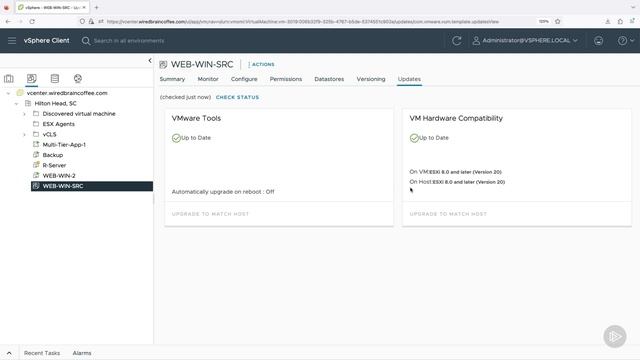This screenshot has height=360, width=640.
Task: Click the floating play overlay button
Action: tap(615, 336)
